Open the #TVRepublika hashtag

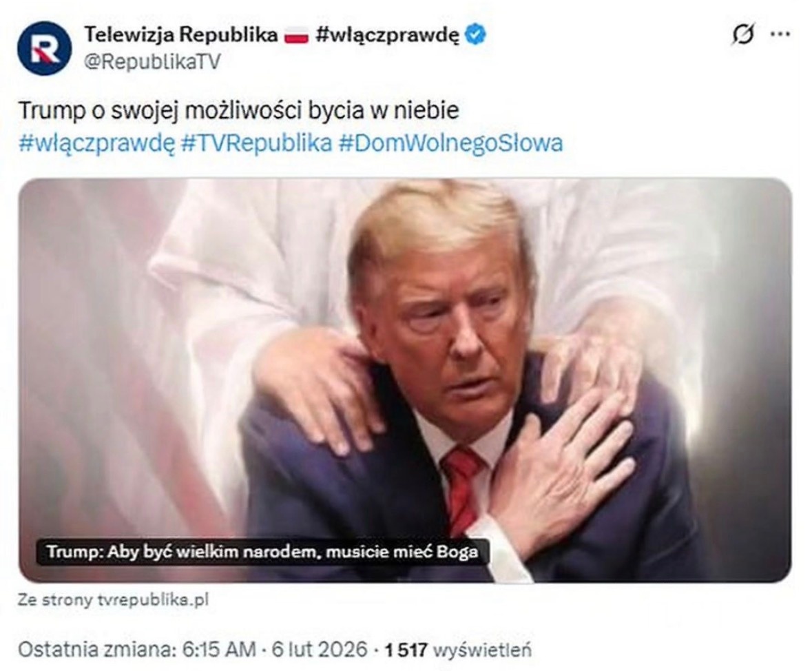(x=257, y=143)
